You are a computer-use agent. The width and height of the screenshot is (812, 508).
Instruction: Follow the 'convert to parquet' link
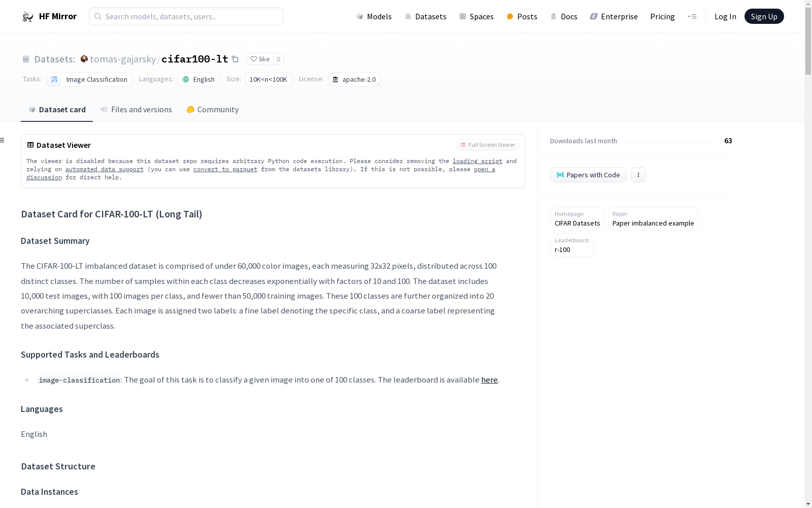coord(225,169)
